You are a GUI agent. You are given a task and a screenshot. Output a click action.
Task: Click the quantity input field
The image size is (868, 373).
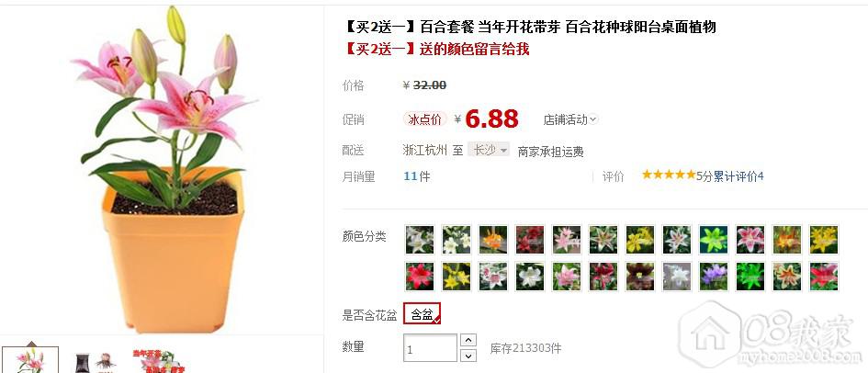click(x=430, y=348)
